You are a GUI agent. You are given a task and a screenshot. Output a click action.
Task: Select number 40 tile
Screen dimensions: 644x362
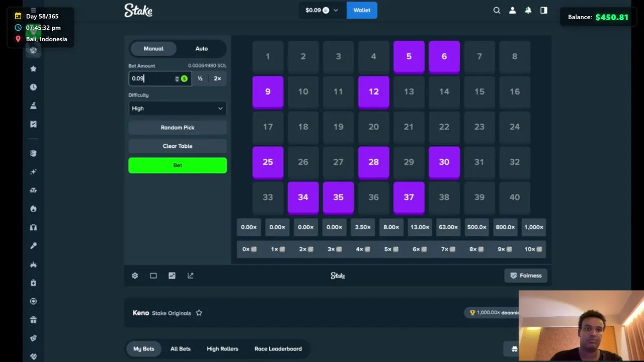[514, 198]
